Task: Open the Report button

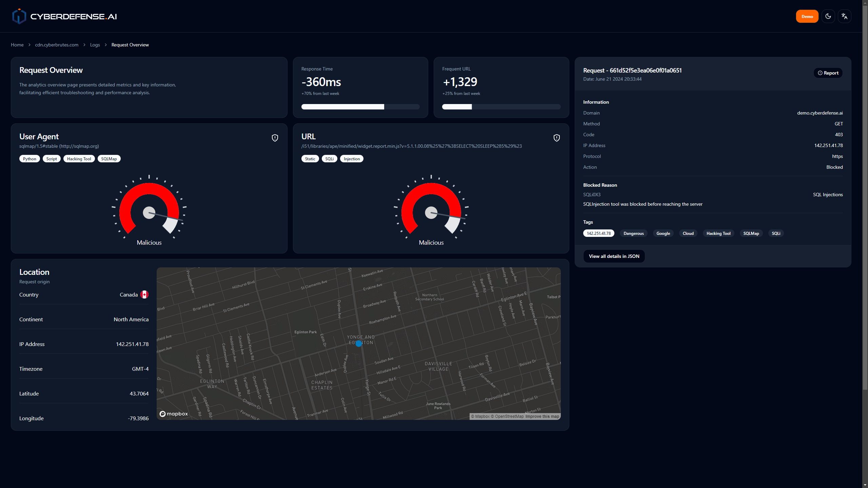Action: point(828,73)
